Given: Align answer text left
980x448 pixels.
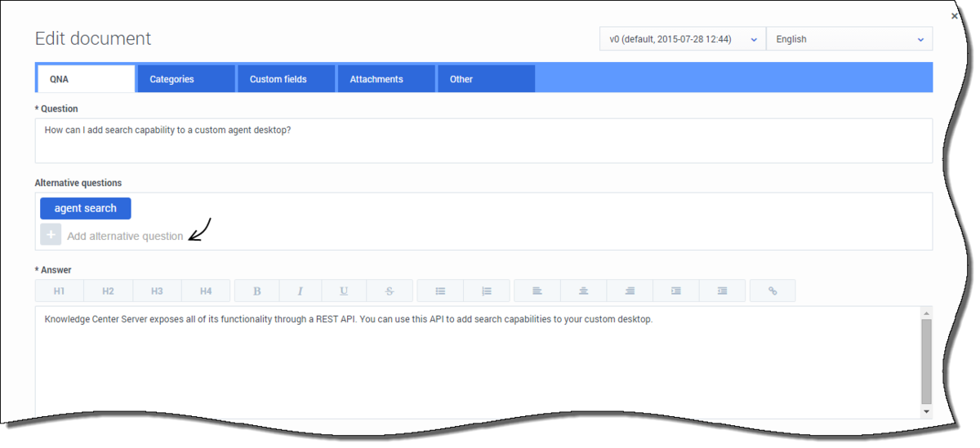Looking at the screenshot, I should coord(537,291).
